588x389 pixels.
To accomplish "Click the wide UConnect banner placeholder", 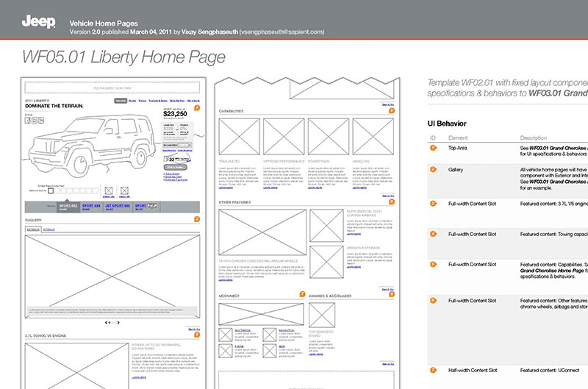I will 262,314.
